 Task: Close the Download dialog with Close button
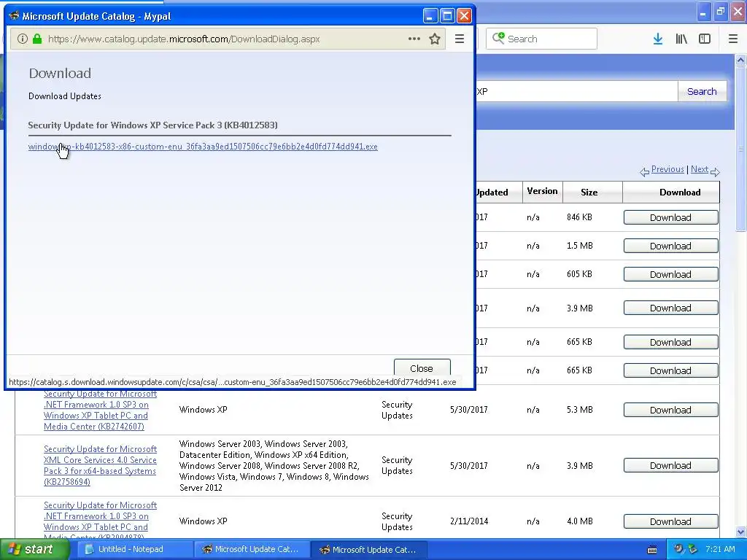422,368
